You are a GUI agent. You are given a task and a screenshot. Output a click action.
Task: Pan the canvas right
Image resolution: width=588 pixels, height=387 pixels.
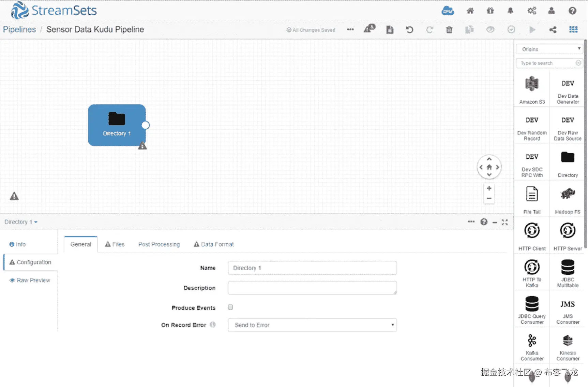[x=497, y=167]
